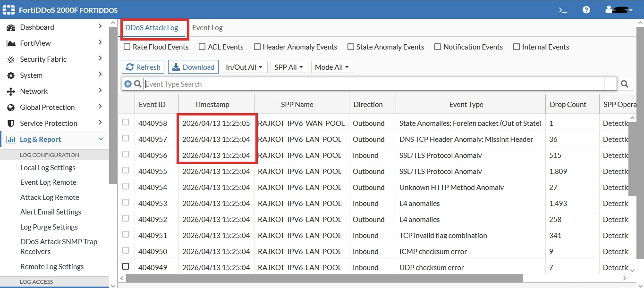Select 'RAJKOT IPV6 WAN POOL' cell
Screen dimensions: 644x288
[x=301, y=123]
